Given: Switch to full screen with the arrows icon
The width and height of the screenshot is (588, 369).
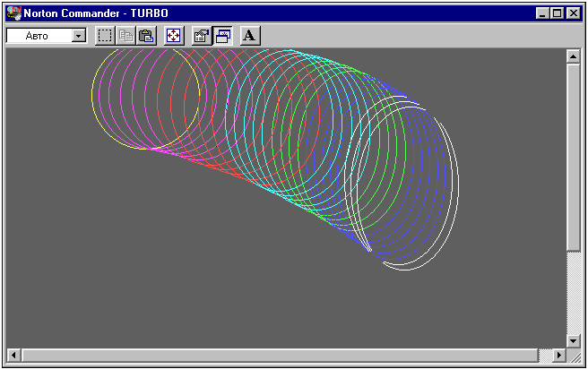Looking at the screenshot, I should 174,36.
